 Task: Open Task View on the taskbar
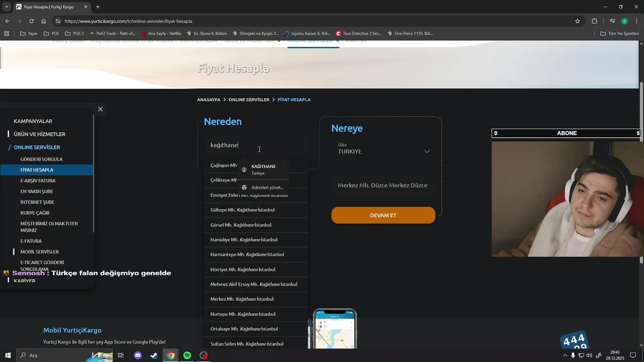(121, 355)
